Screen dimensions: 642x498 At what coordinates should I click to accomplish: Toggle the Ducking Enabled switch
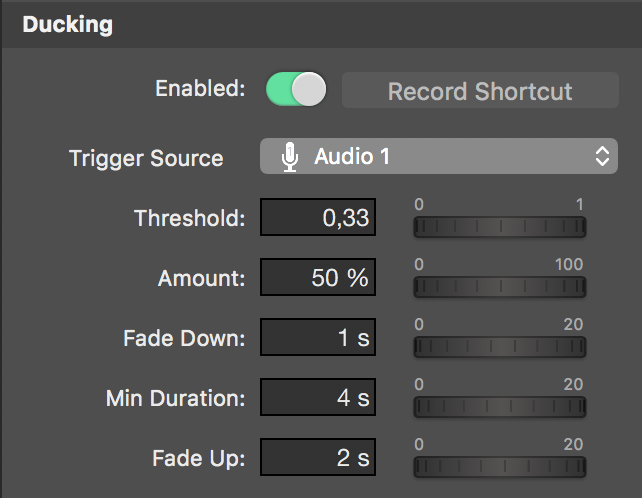[x=296, y=89]
